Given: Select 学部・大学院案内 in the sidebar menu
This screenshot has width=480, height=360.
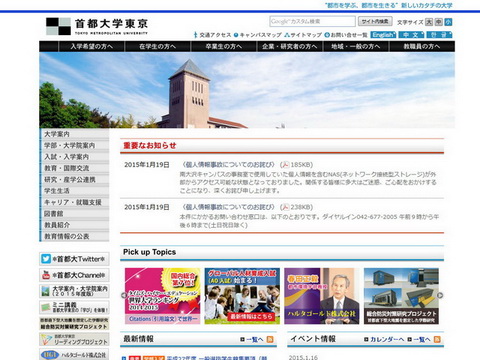Looking at the screenshot, I should (74, 145).
